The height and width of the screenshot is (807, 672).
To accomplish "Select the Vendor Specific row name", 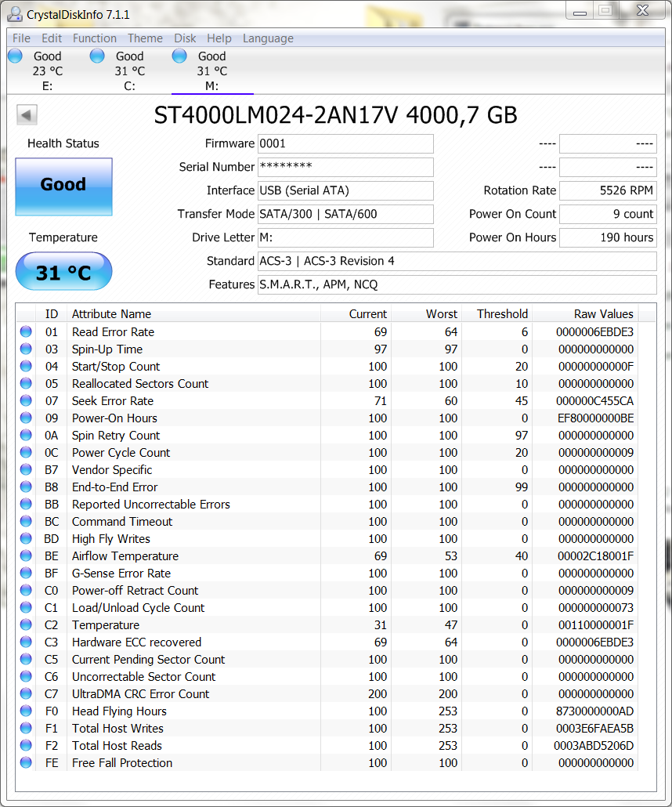I will click(112, 469).
